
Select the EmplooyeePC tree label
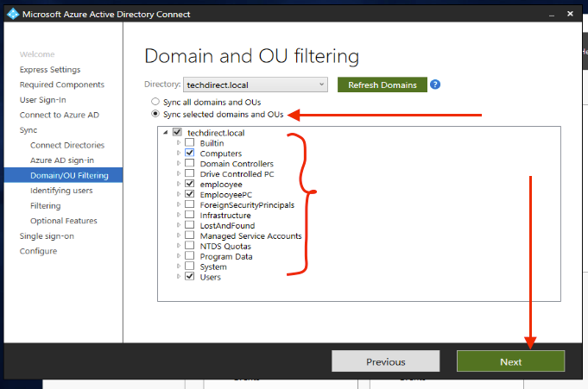pyautogui.click(x=225, y=195)
